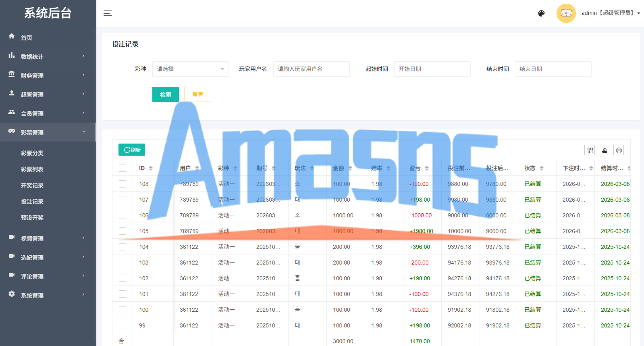Toggle the select-all header checkbox
Image resolution: width=644 pixels, height=346 pixels.
[123, 168]
